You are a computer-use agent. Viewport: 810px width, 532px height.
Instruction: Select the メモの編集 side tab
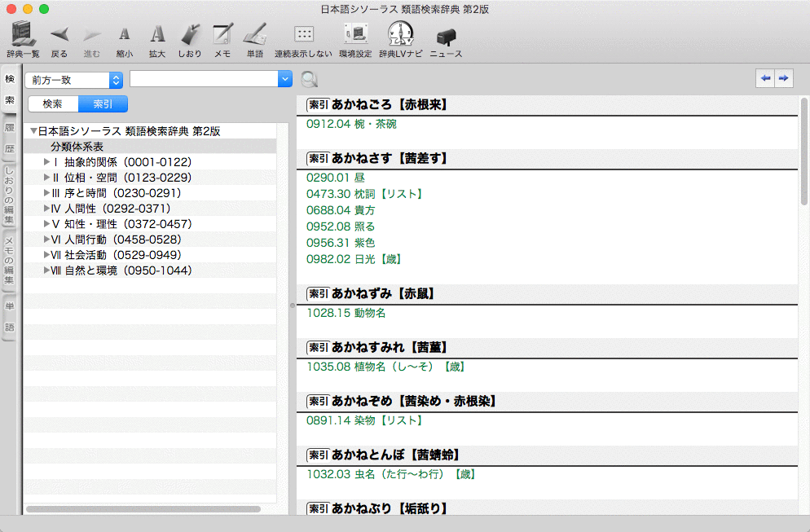point(10,261)
